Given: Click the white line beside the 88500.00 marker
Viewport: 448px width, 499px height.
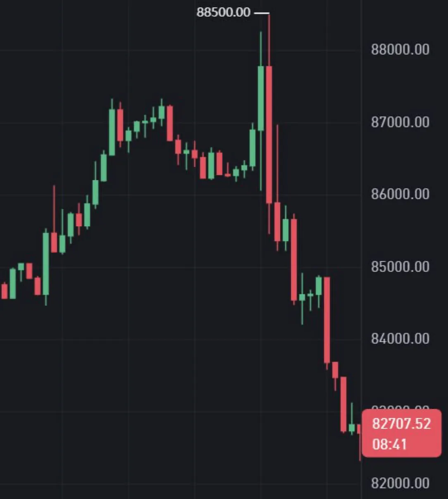Looking at the screenshot, I should [261, 13].
